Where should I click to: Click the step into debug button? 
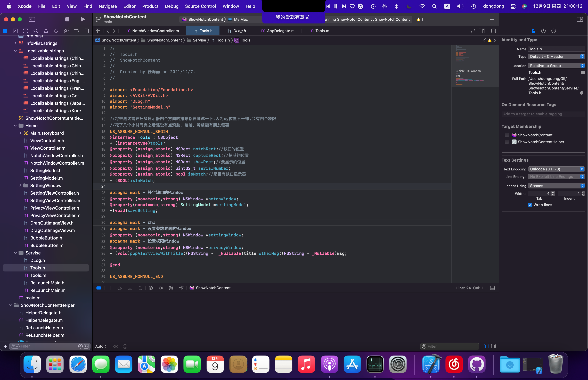(130, 288)
